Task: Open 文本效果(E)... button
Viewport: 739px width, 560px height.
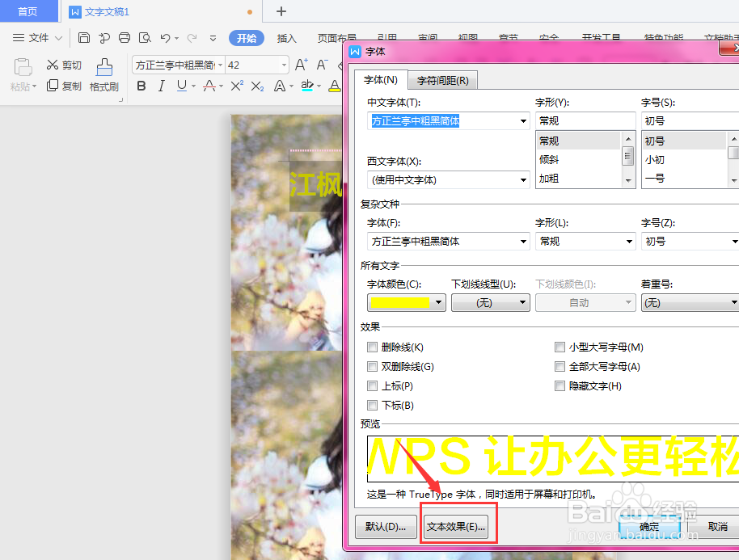Action: [x=456, y=527]
